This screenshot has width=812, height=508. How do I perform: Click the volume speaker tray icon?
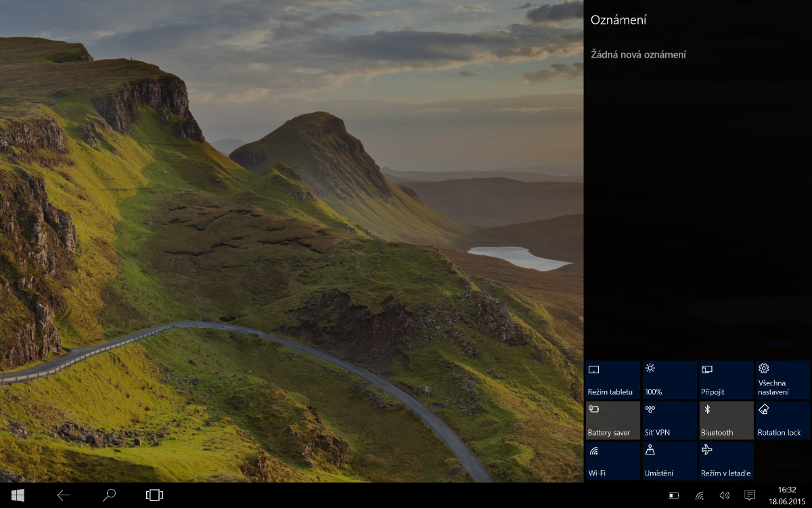pyautogui.click(x=724, y=496)
